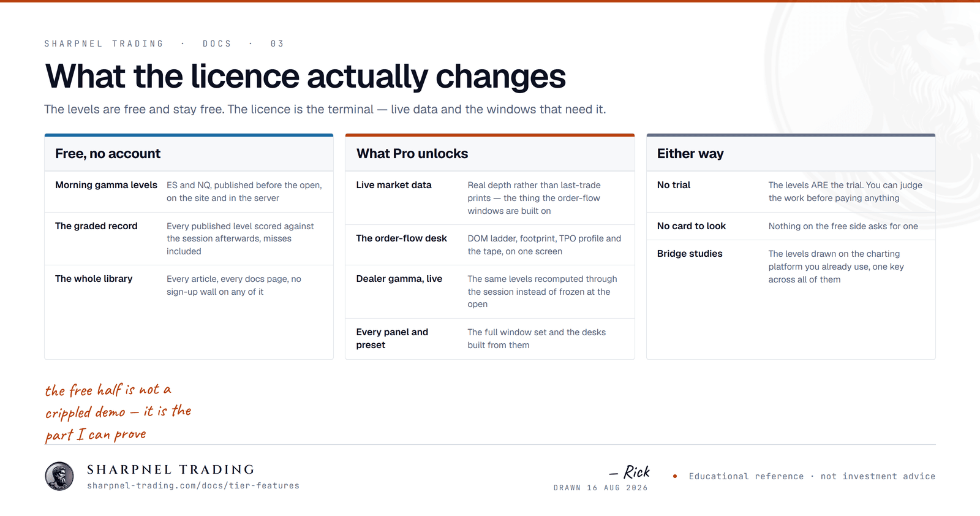Click the Rick signature in footer
Viewport: 980px width, 516px height.
tap(630, 472)
